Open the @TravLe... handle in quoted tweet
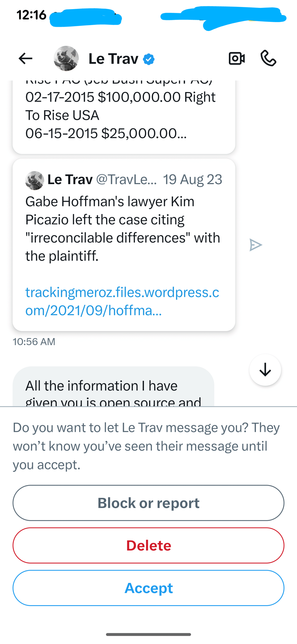This screenshot has height=644, width=297. pos(126,180)
